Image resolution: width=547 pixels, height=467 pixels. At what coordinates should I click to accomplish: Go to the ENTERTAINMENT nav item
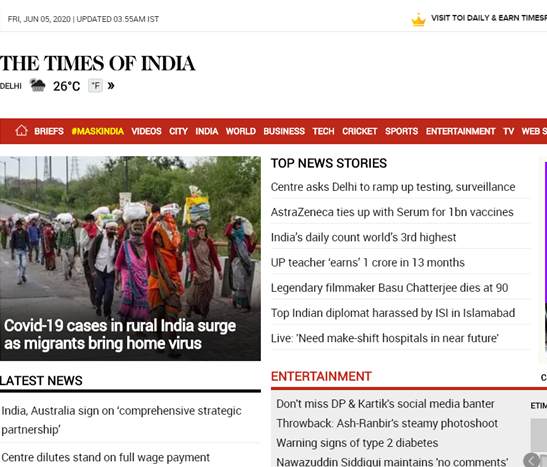460,131
